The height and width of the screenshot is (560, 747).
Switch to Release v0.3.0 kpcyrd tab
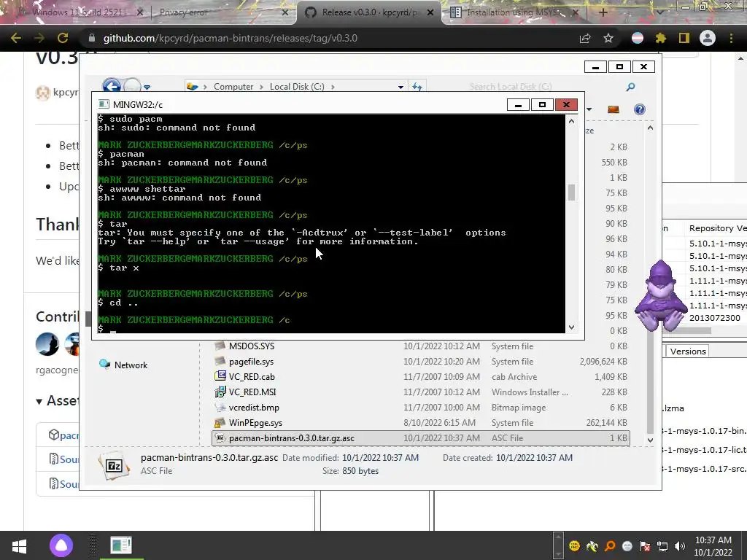368,12
